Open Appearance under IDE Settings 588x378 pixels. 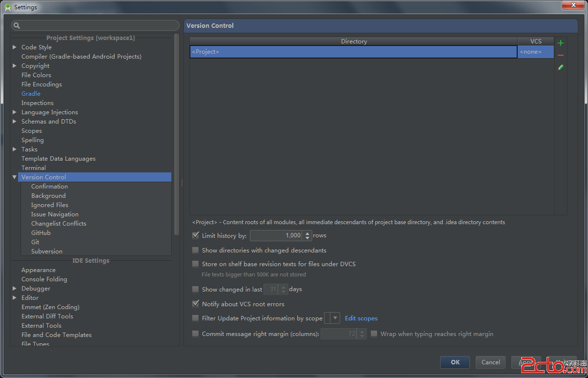[x=39, y=270]
